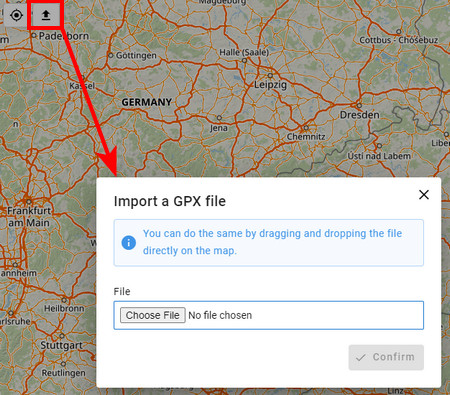Click the Ústí nad Labem map label
450x395 pixels.
[379, 156]
